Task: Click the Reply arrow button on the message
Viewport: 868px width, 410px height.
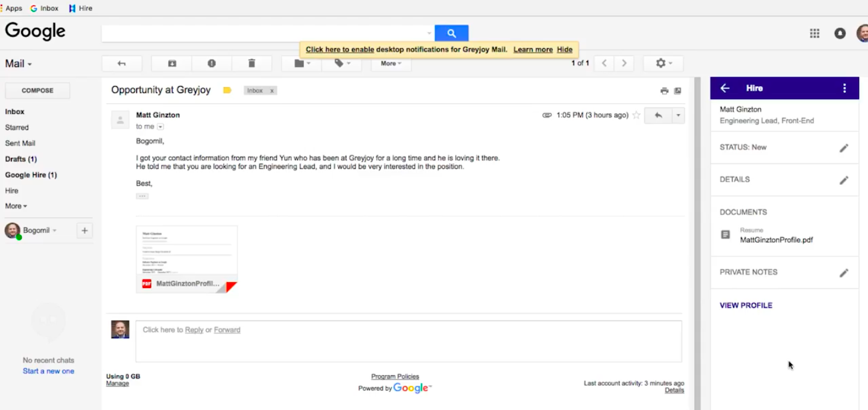Action: [x=658, y=115]
